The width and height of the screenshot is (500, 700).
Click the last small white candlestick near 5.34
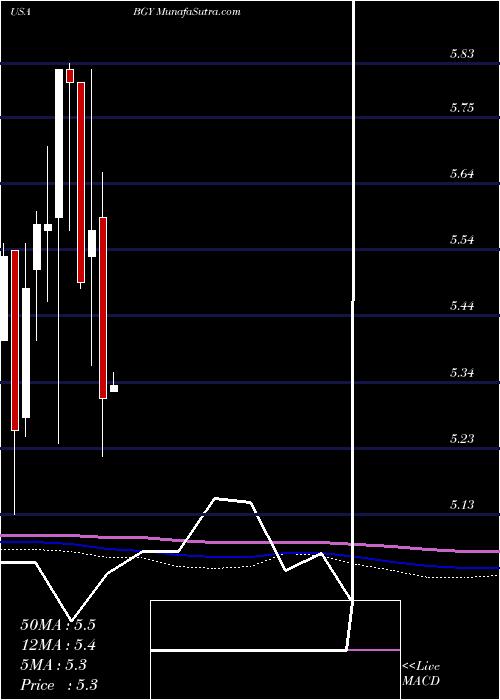point(114,388)
